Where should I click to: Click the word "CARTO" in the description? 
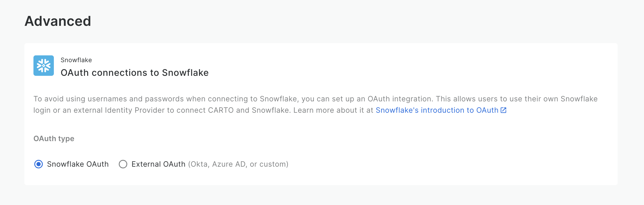(x=221, y=110)
